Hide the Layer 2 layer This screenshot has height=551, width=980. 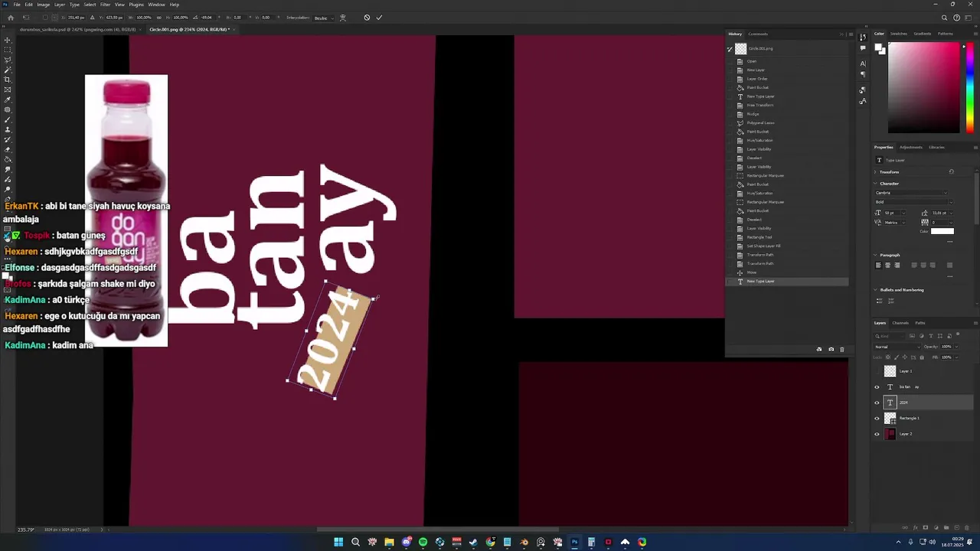pos(877,434)
